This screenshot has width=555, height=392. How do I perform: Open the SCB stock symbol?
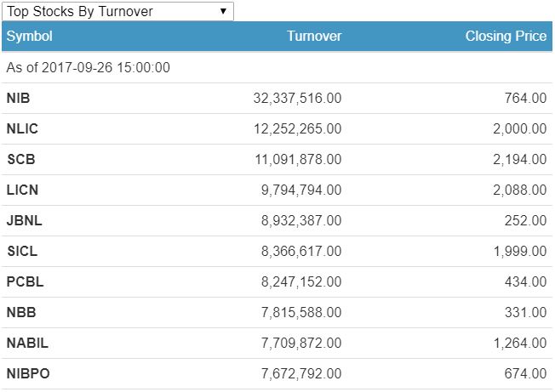tap(20, 160)
